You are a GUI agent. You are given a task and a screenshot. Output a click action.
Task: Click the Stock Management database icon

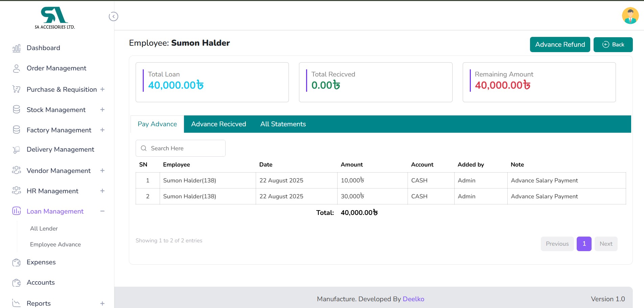coord(16,110)
